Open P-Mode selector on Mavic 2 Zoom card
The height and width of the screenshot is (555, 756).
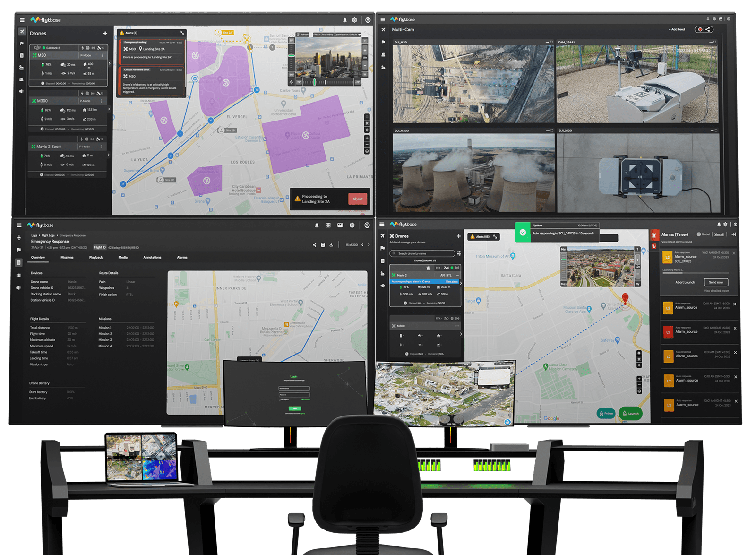(x=85, y=147)
